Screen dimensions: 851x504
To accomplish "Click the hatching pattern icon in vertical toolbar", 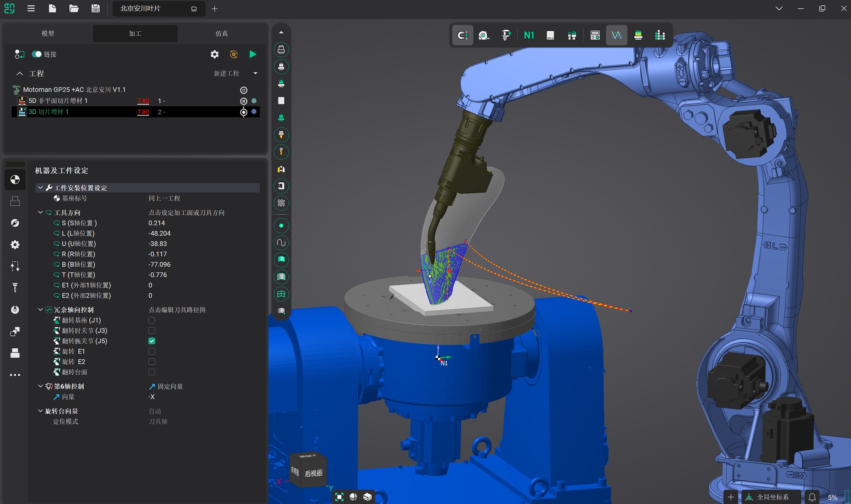I will pos(281,203).
